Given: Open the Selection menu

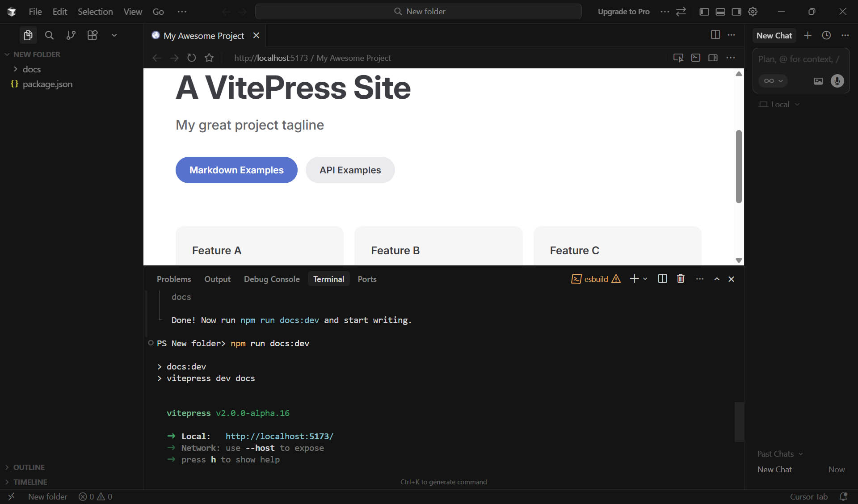Looking at the screenshot, I should click(x=95, y=12).
